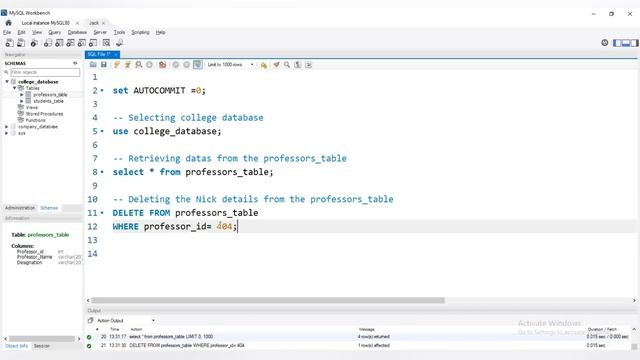Toggle continue-on-error execution icon

click(162, 65)
